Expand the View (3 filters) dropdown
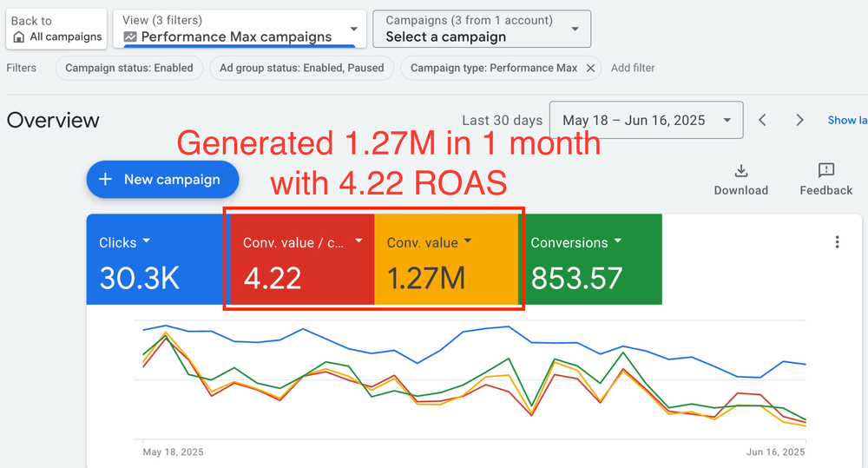This screenshot has width=868, height=468. 352,29
